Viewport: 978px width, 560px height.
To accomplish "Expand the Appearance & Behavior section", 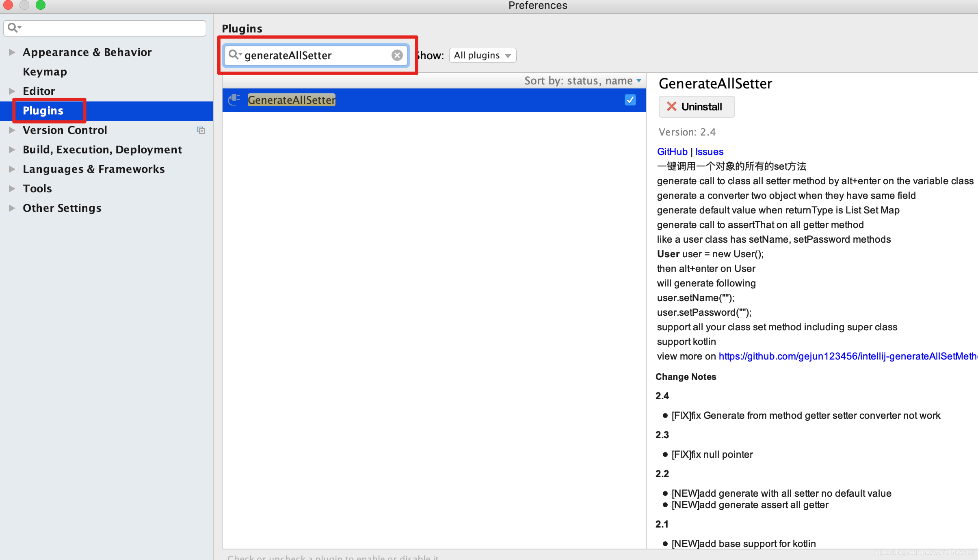I will click(x=11, y=52).
